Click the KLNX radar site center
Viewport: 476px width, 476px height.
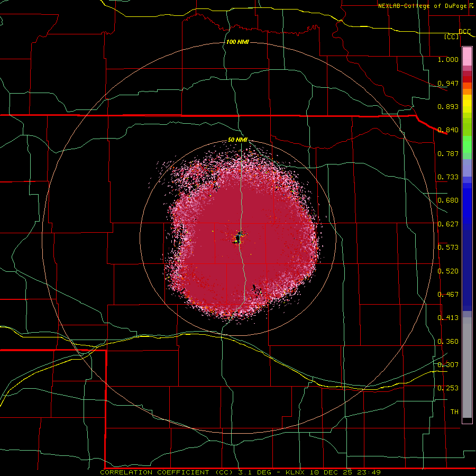click(x=238, y=237)
